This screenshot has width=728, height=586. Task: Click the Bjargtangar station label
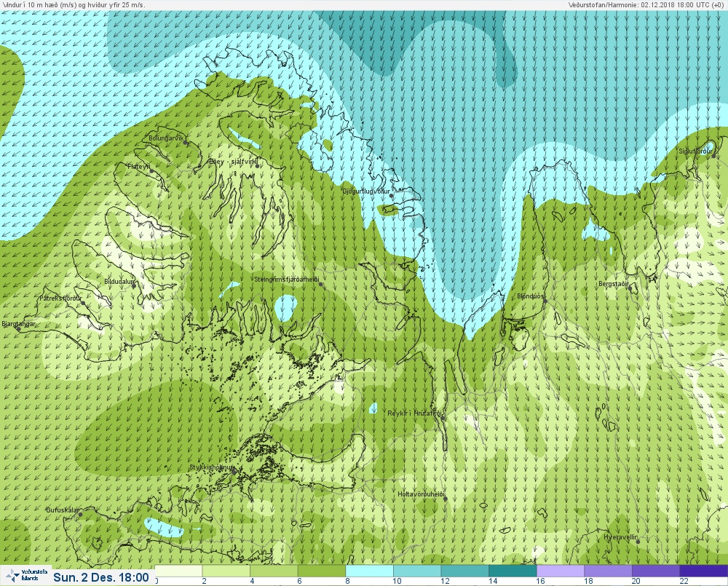pos(19,324)
